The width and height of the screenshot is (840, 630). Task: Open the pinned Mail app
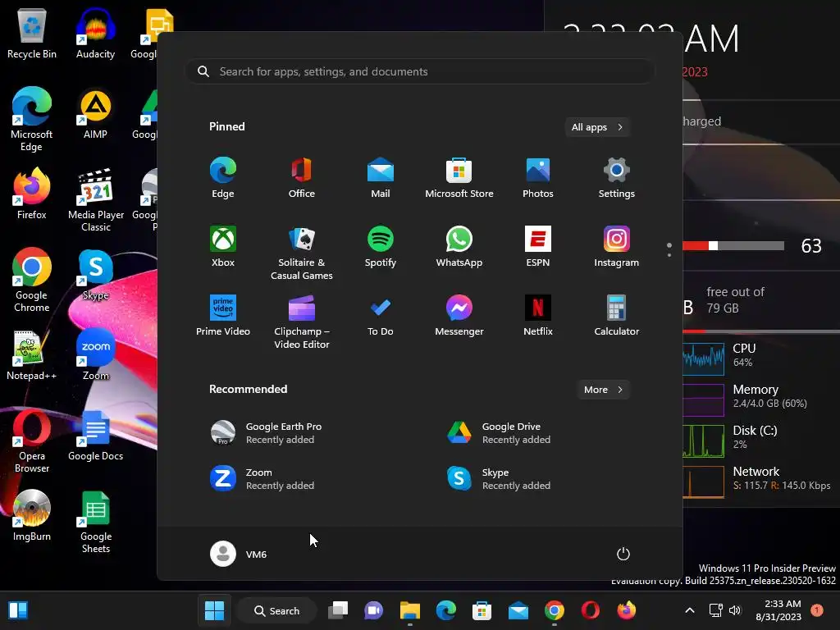pos(381,178)
